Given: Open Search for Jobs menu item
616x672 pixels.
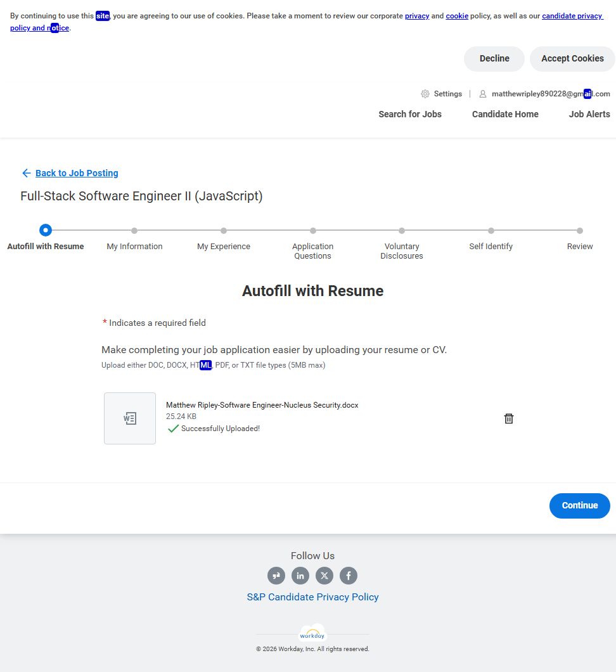Looking at the screenshot, I should [x=410, y=114].
